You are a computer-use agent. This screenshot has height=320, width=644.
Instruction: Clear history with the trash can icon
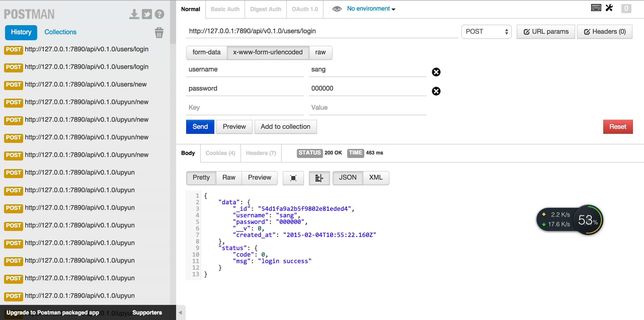[x=159, y=33]
